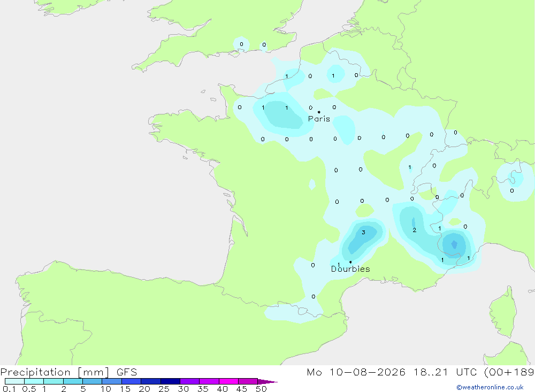The image size is (535, 392).
Task: Click the 'Mo 10-08-2026' date text
Action: pos(356,372)
